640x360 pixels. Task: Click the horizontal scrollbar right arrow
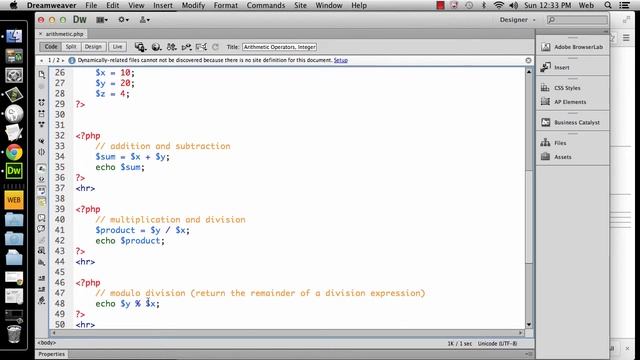coord(521,333)
